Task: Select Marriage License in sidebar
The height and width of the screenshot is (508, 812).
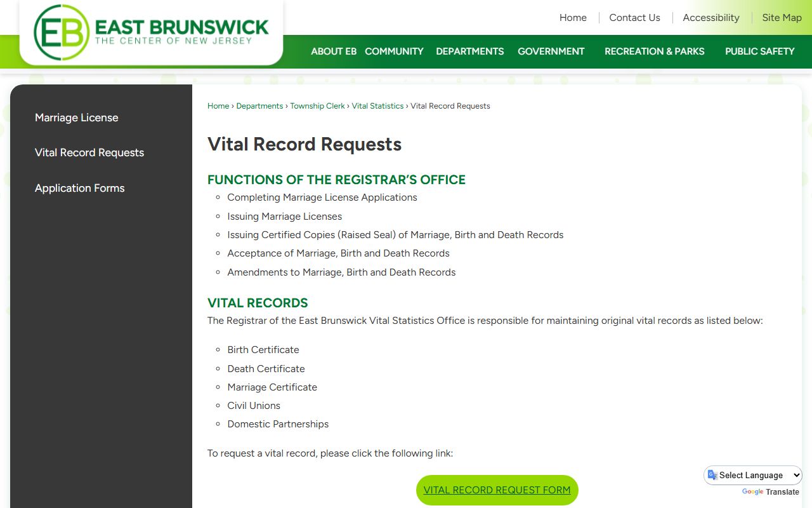Action: [x=77, y=117]
